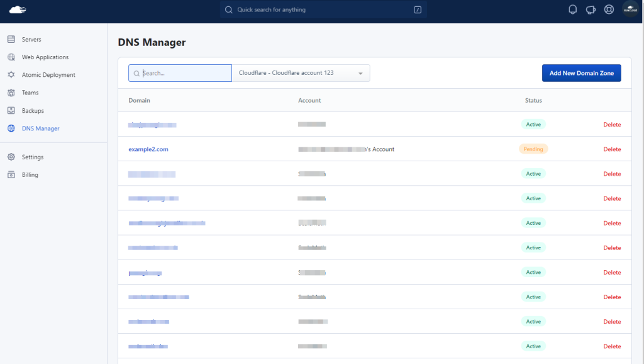Open the Teams menu item
644x364 pixels.
point(30,93)
